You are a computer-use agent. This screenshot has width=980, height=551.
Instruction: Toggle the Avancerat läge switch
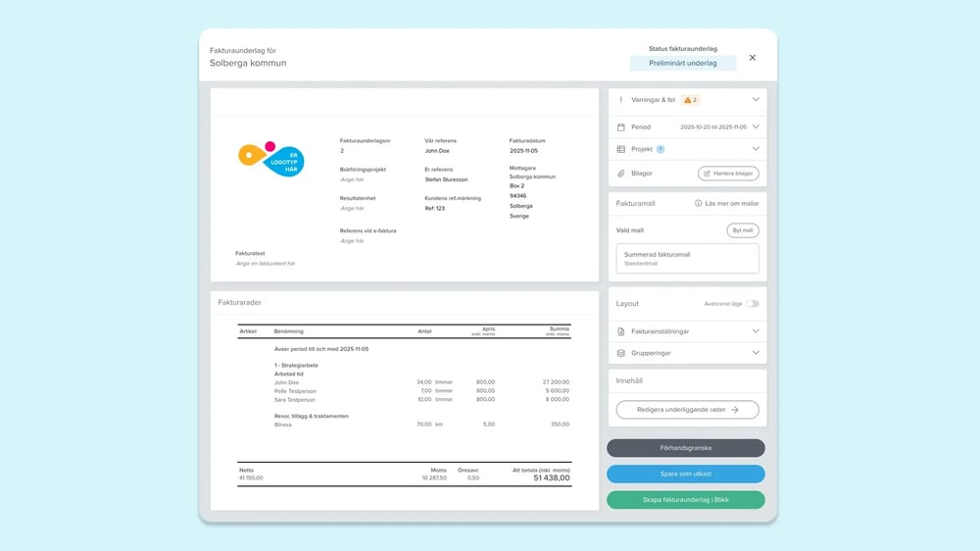tap(752, 304)
